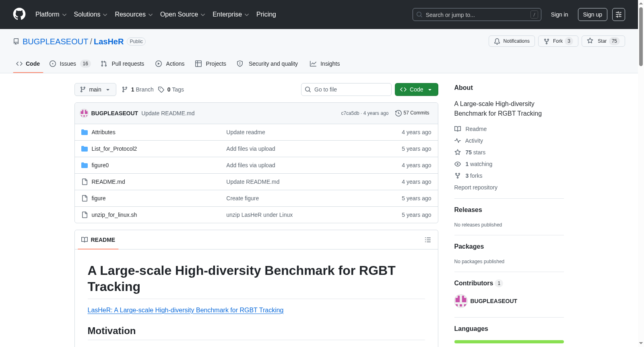Open the README outline list icon
Image resolution: width=644 pixels, height=347 pixels.
pos(428,240)
